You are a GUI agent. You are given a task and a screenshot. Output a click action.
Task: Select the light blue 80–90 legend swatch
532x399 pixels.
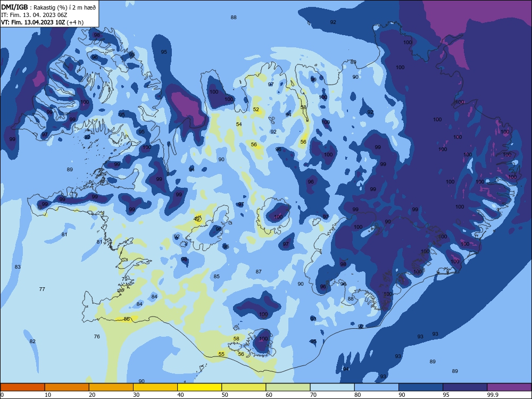coord(377,387)
